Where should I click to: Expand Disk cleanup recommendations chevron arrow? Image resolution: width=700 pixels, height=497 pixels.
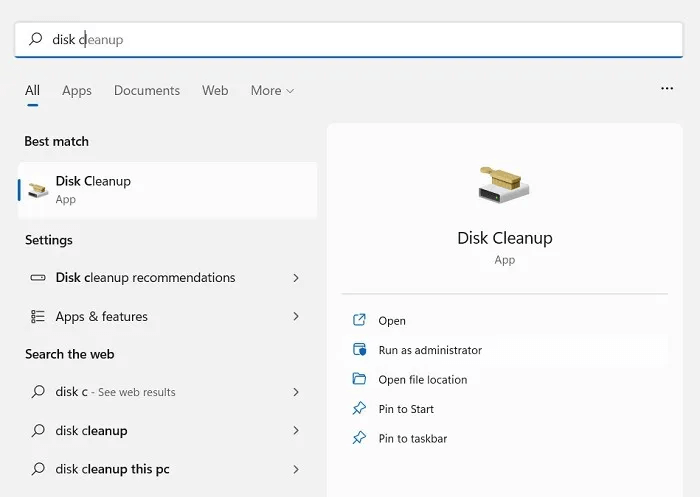tap(296, 278)
